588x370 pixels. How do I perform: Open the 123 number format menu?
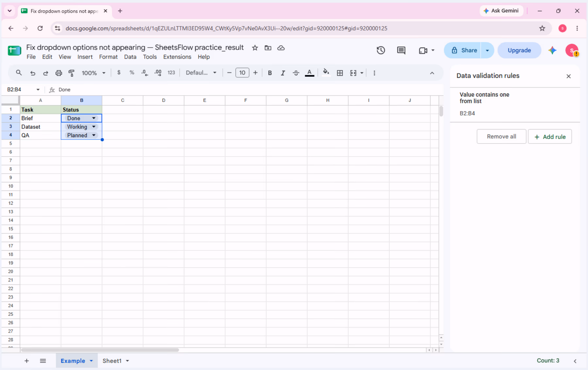171,73
